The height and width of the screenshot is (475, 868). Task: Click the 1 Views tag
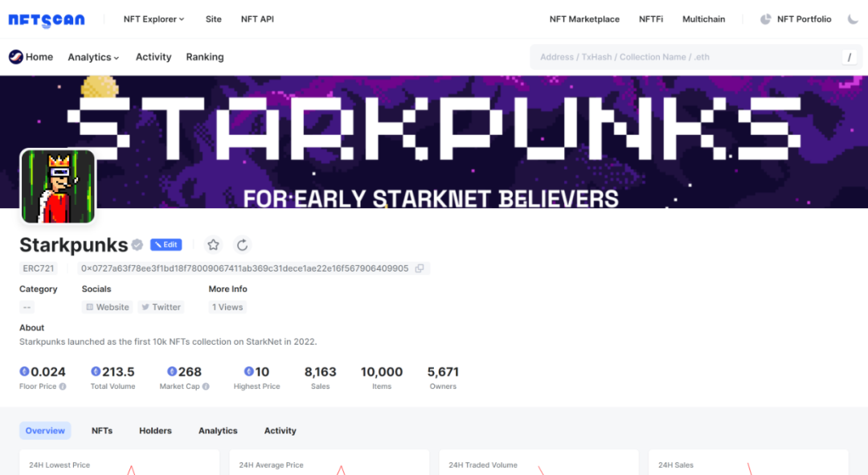coord(227,307)
